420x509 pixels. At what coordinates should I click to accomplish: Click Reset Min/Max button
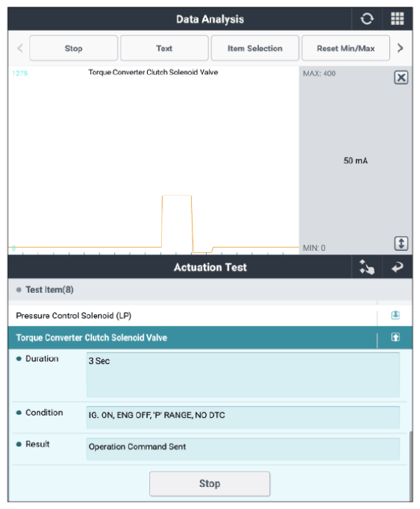pyautogui.click(x=346, y=48)
